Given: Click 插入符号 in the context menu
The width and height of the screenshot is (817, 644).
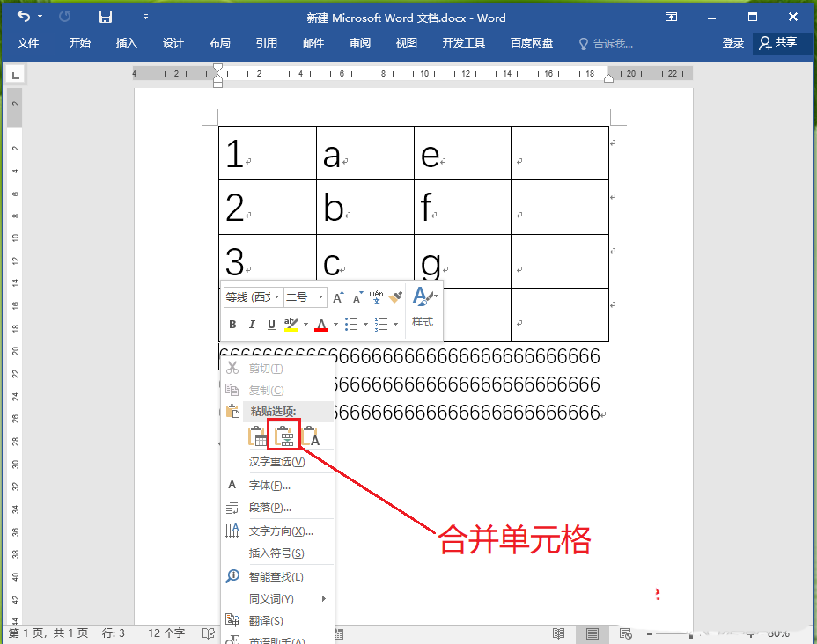Looking at the screenshot, I should point(277,553).
